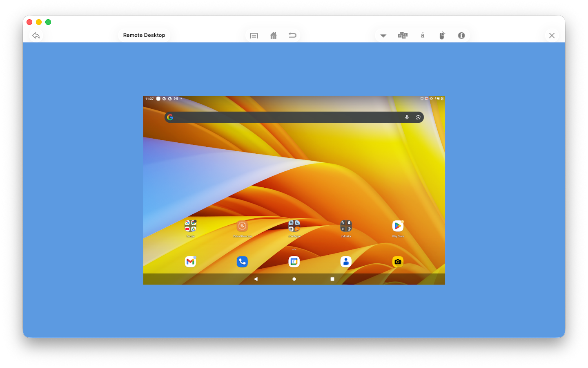The height and width of the screenshot is (368, 588).
Task: Tap the Google logo in the search bar
Action: pos(170,117)
